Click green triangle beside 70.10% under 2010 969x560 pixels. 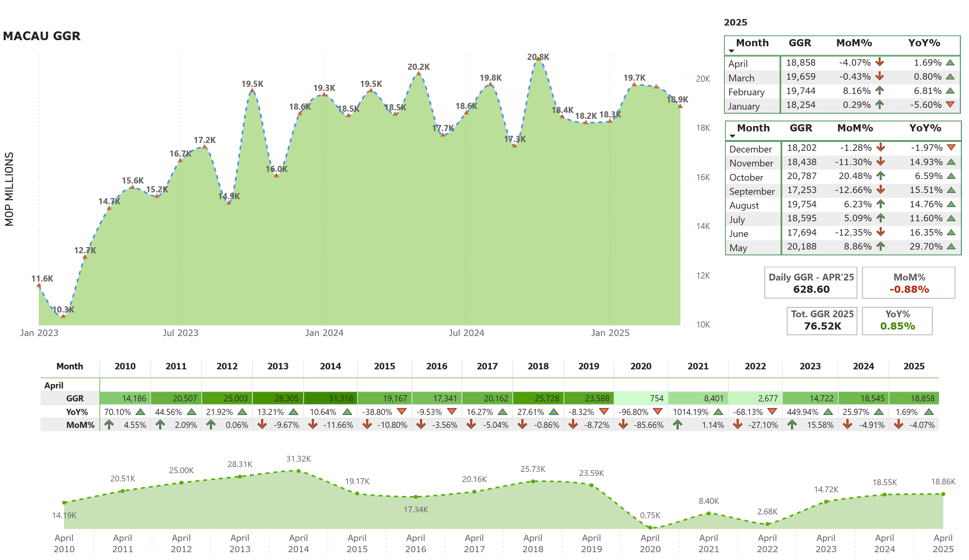coord(140,412)
